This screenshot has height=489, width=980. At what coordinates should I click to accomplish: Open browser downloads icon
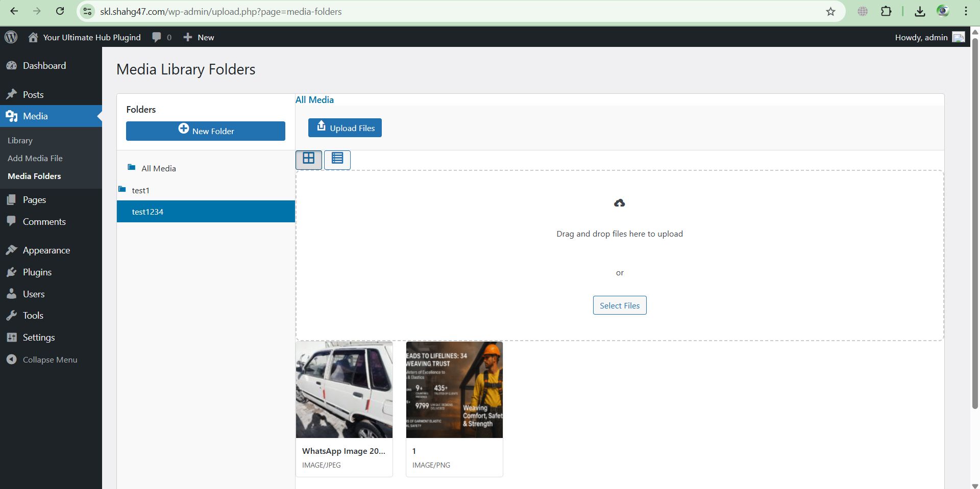tap(920, 12)
